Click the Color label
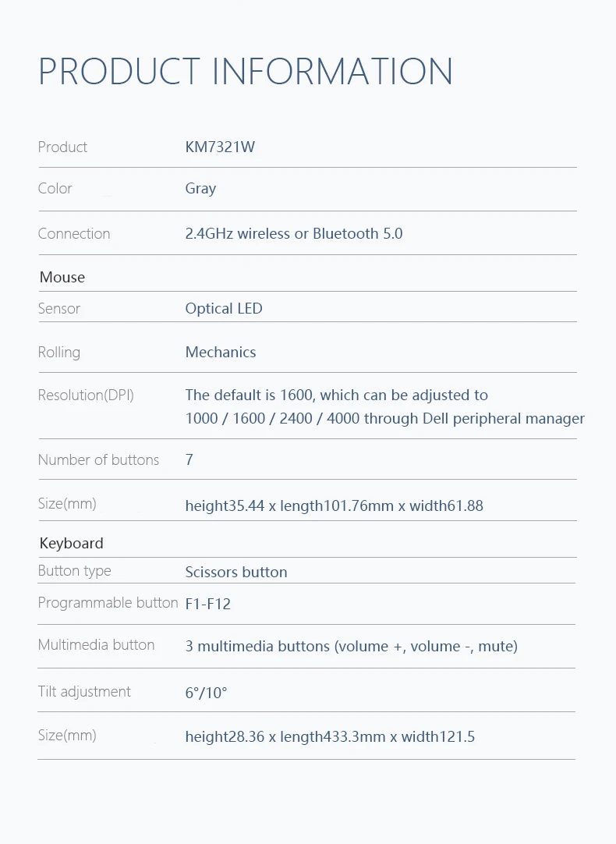 [x=55, y=189]
